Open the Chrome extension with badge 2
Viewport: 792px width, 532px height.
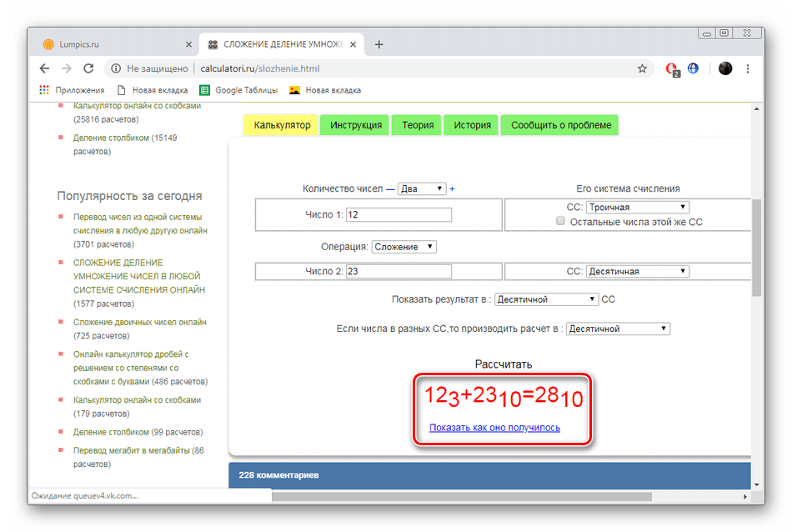tap(669, 68)
